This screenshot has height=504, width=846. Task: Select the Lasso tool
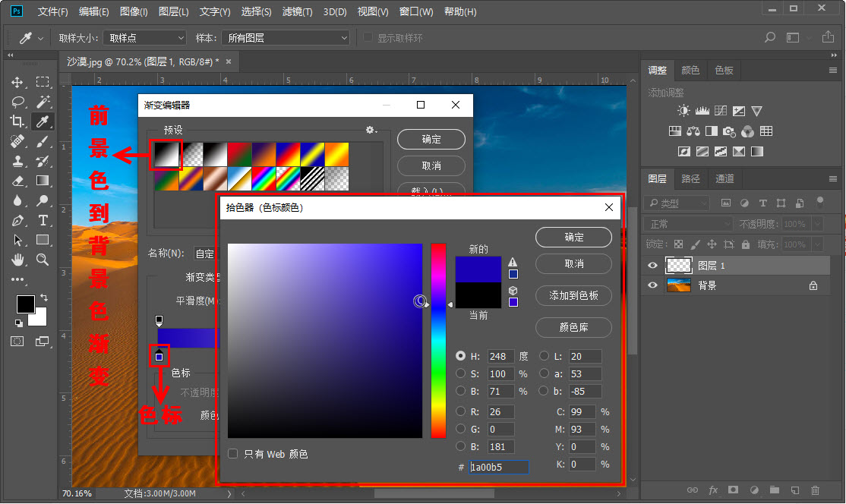pos(17,102)
